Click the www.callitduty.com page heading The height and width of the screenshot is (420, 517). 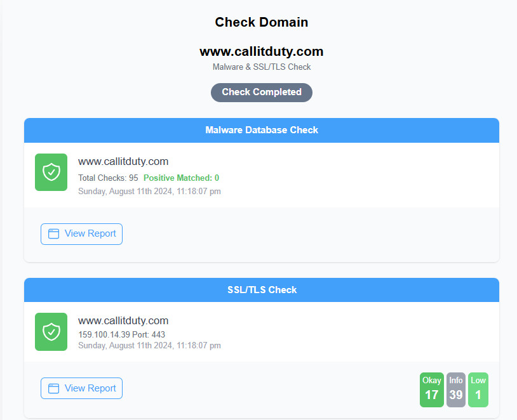[262, 51]
